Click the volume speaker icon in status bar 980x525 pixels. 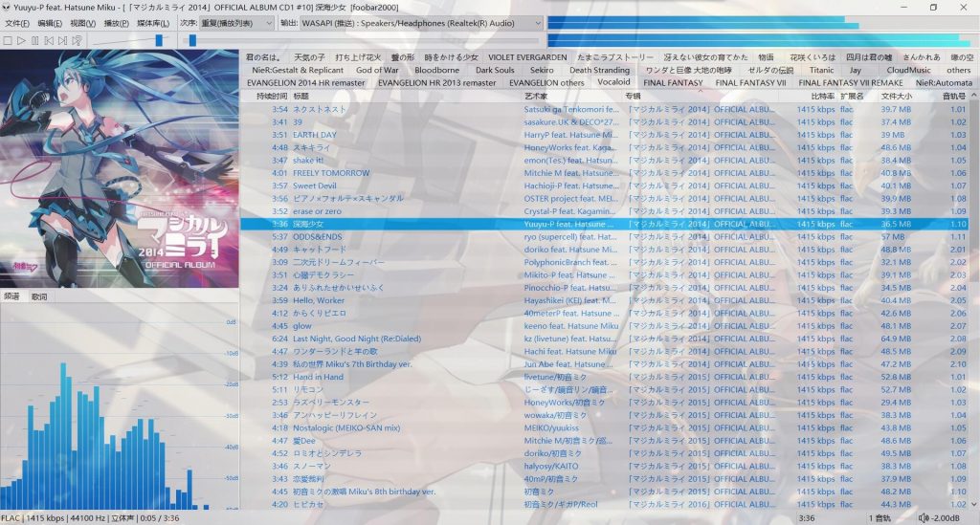click(924, 518)
